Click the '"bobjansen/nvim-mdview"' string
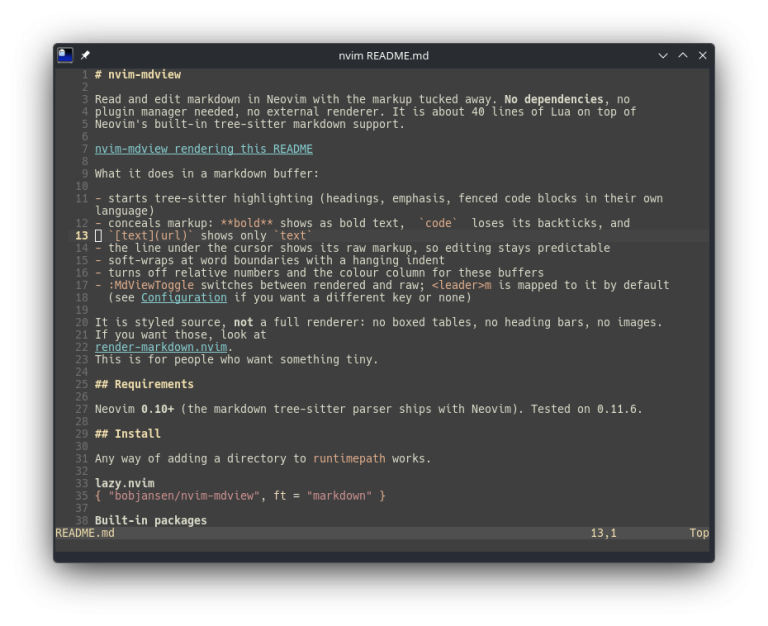 point(184,496)
